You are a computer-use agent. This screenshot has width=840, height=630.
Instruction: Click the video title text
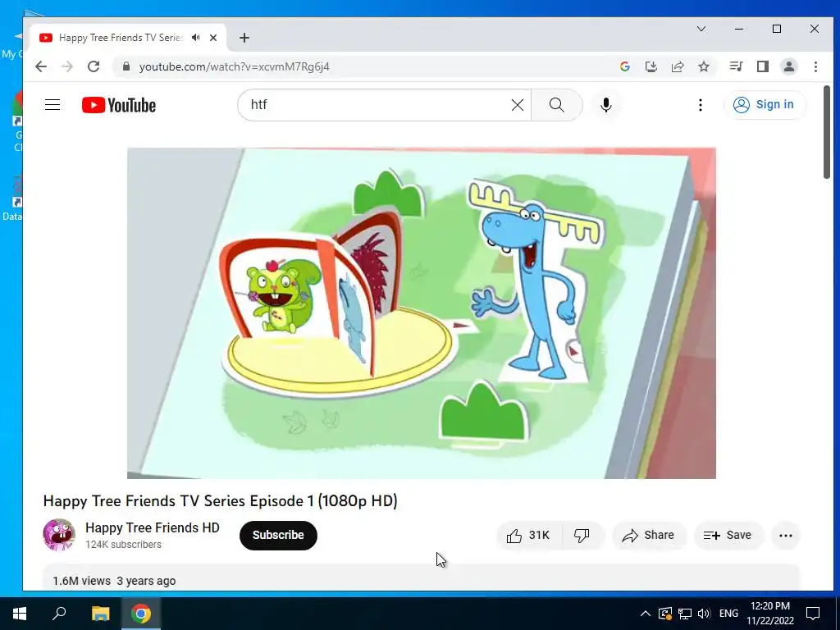220,501
